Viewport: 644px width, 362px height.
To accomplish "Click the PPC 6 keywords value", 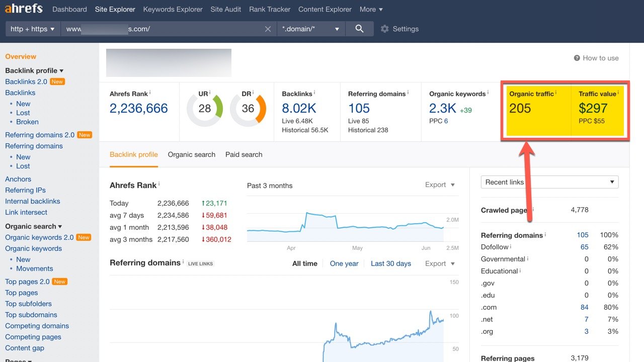I will [x=446, y=121].
